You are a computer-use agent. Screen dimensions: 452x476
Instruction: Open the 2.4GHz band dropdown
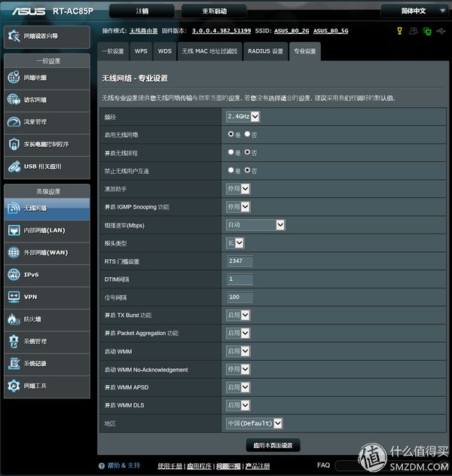(243, 116)
